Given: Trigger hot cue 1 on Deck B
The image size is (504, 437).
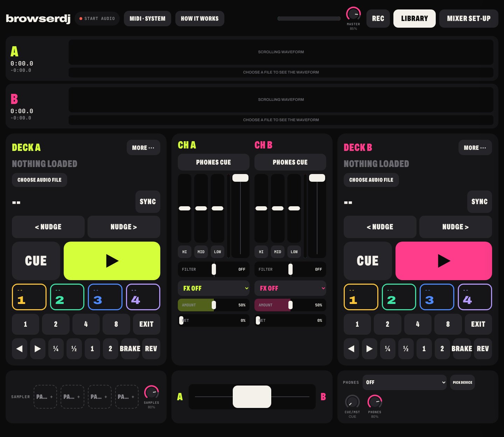Looking at the screenshot, I should pyautogui.click(x=361, y=297).
